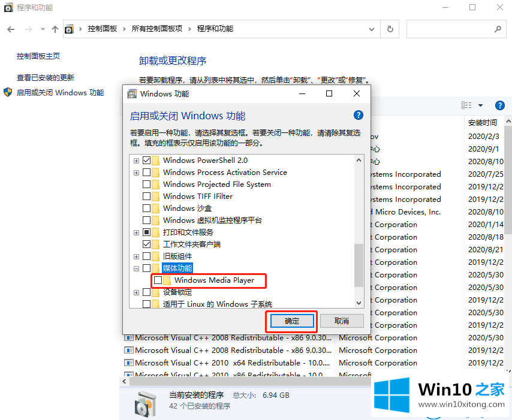The image size is (512, 420).
Task: Click the Programs and Features help icon
Action: pyautogui.click(x=499, y=105)
